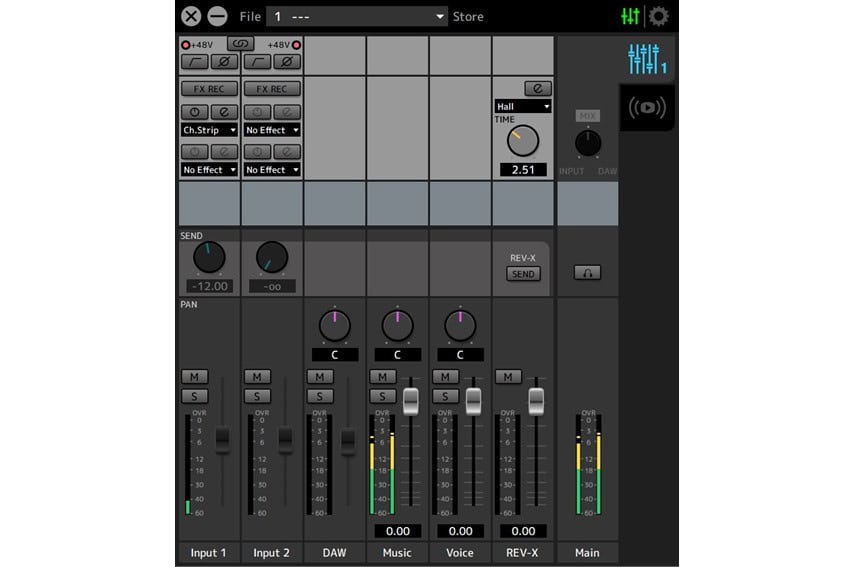Image resolution: width=854 pixels, height=567 pixels.
Task: Open the streaming loopback settings tab
Action: point(647,108)
